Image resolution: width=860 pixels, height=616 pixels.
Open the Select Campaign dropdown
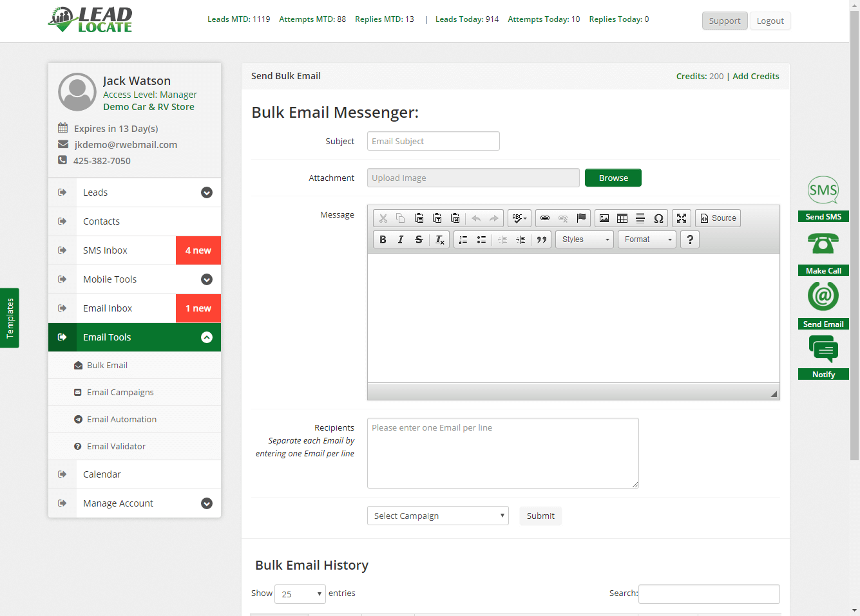[437, 516]
